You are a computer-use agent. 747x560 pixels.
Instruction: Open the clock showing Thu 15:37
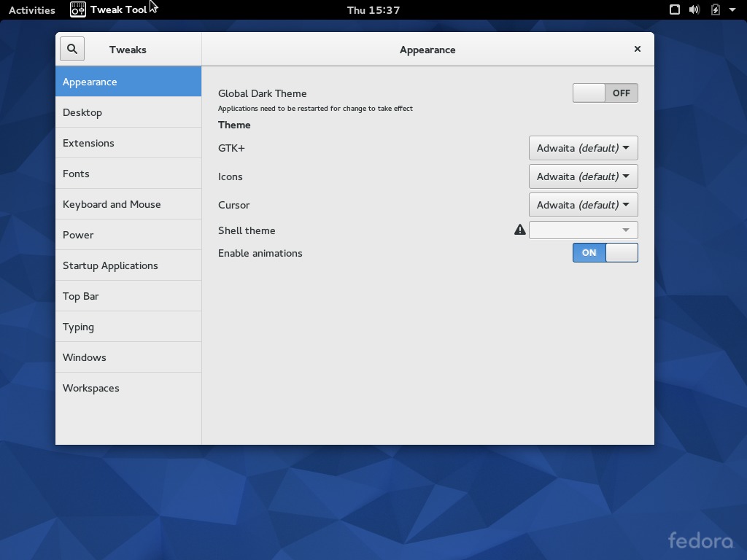373,9
